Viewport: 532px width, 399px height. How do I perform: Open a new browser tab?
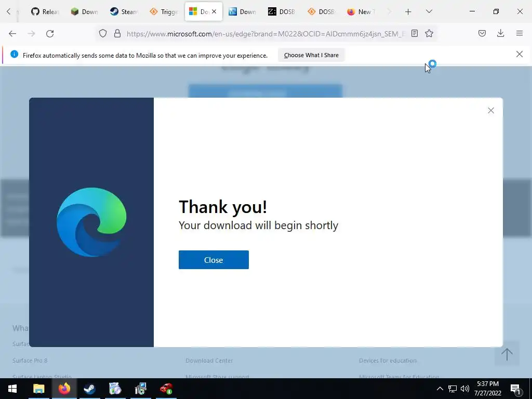[408, 11]
